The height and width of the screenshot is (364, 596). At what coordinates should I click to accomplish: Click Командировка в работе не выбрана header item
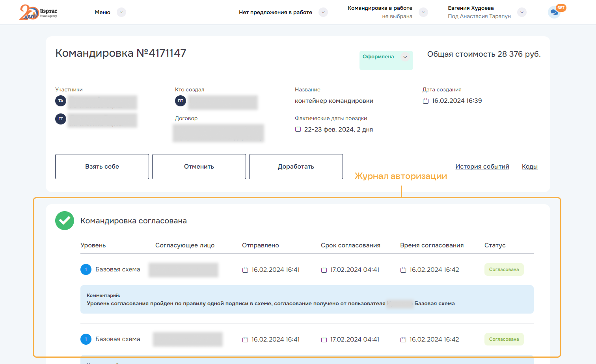click(x=380, y=12)
